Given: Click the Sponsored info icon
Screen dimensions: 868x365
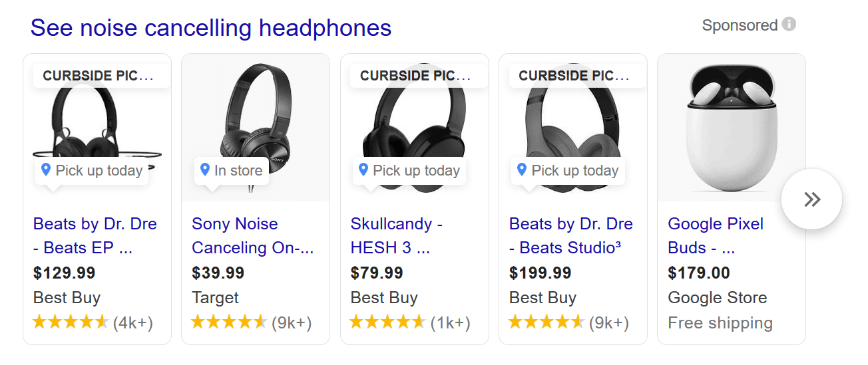Looking at the screenshot, I should [789, 25].
